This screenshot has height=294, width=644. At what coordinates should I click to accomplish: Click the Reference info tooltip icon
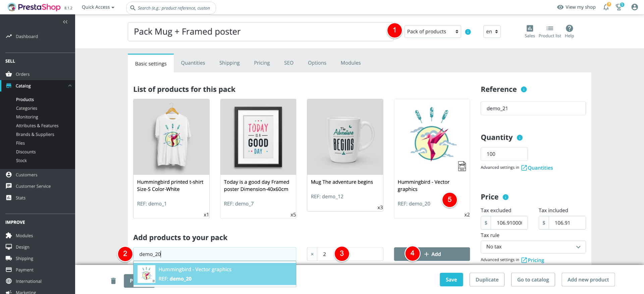point(524,90)
